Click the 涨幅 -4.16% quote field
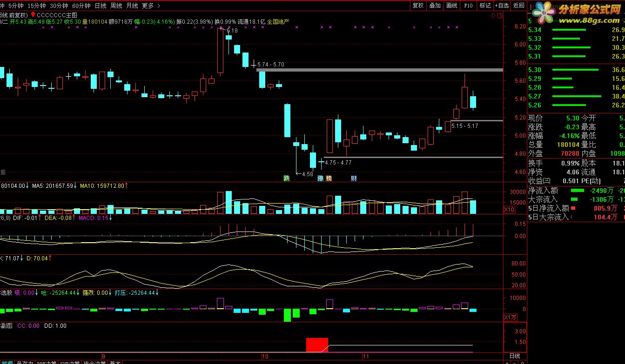The width and height of the screenshot is (625, 364). (x=554, y=136)
